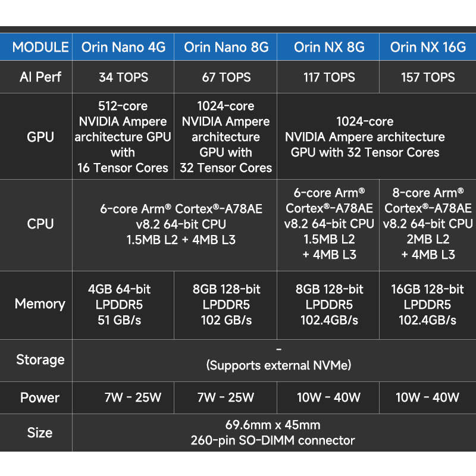Viewport: 476px width, 476px height.
Task: Select the 16GB 128-bit LPDDR5 cell
Action: (428, 305)
